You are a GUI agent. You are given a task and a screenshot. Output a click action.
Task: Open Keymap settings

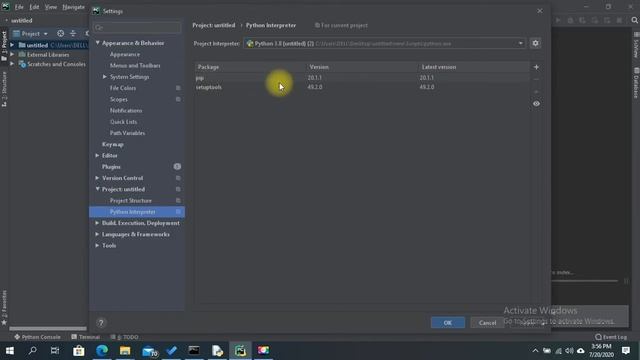coord(112,144)
